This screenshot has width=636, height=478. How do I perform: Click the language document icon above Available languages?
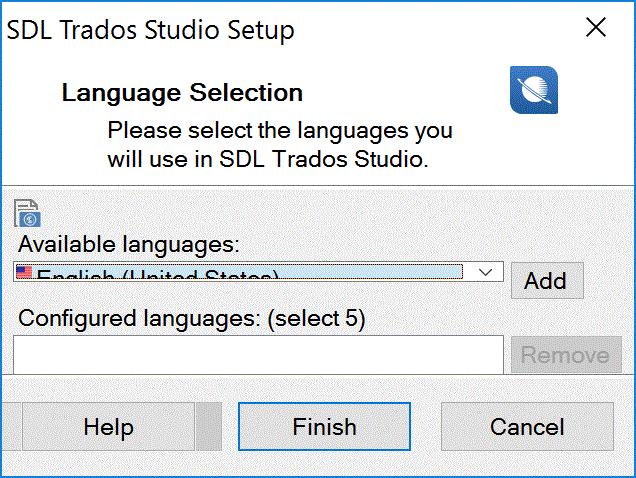pyautogui.click(x=28, y=213)
